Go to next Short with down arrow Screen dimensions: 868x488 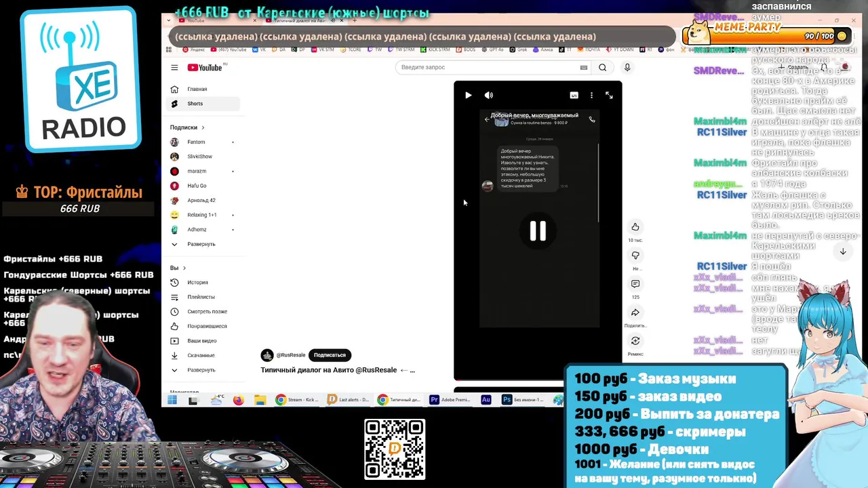[843, 251]
